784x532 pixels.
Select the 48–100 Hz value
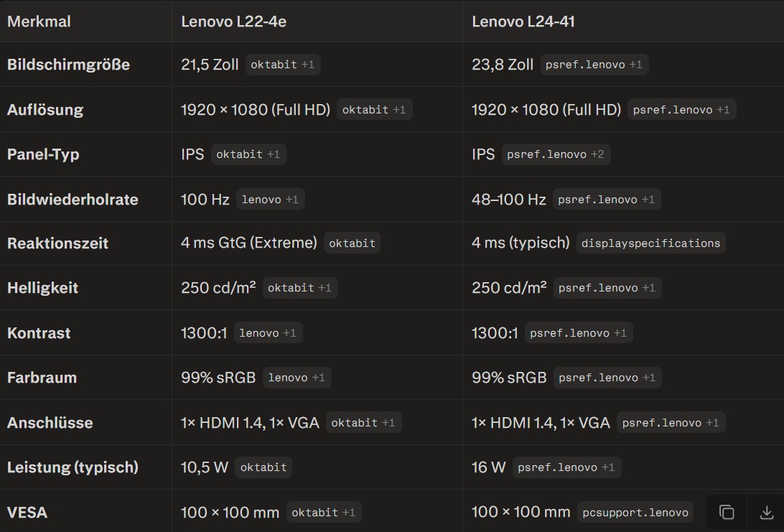(508, 199)
